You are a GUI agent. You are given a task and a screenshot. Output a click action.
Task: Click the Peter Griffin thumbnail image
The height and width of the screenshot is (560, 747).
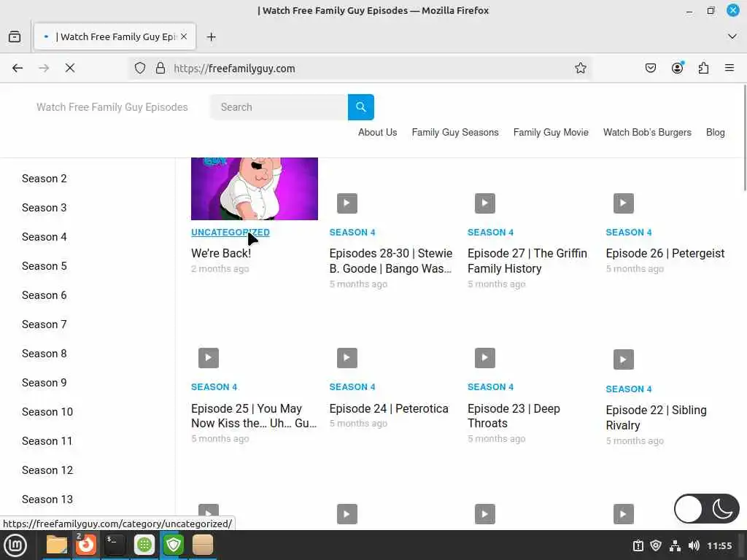[255, 189]
